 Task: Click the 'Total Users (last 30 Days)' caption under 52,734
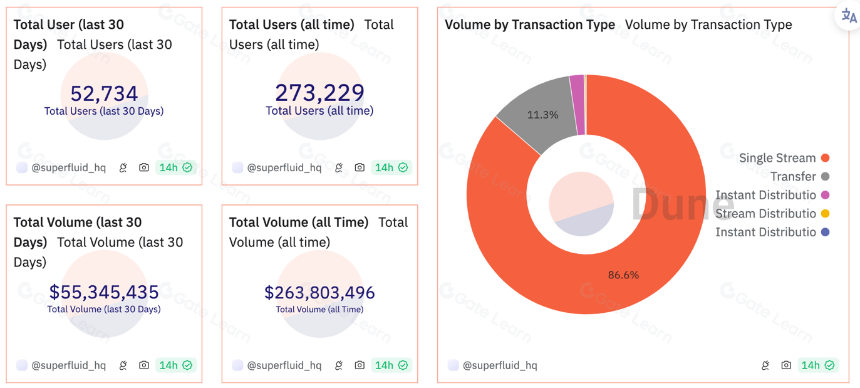[104, 111]
